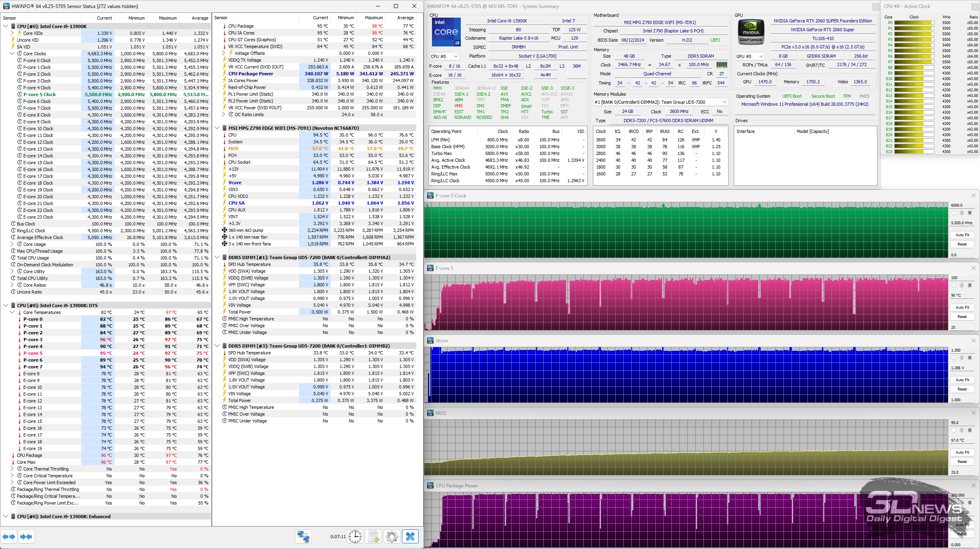Click the logging start sheet icon
The image size is (980, 549).
coord(374,537)
